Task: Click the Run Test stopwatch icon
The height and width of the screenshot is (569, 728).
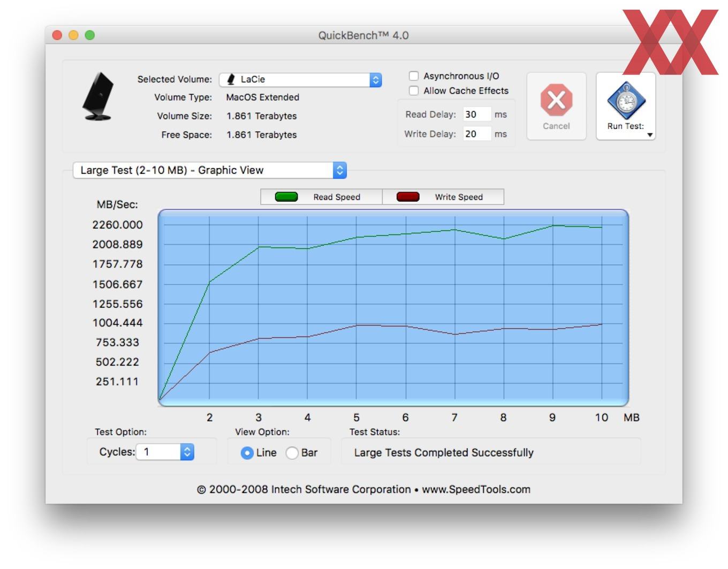Action: [x=626, y=100]
